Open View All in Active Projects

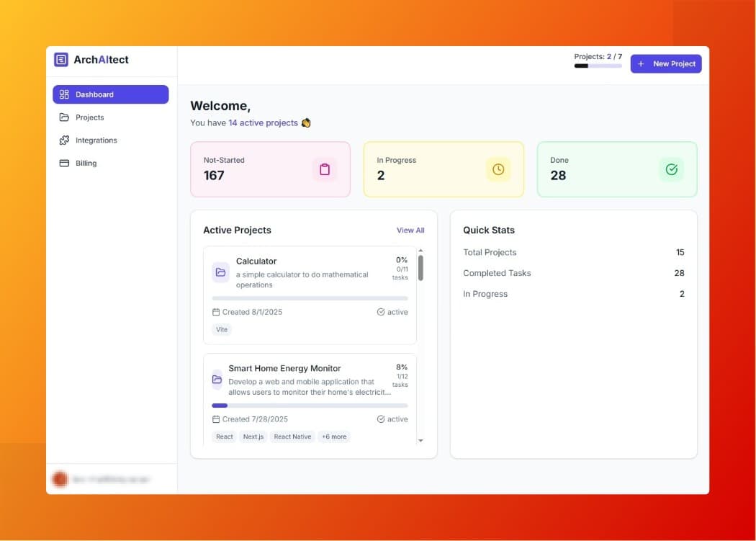point(410,230)
